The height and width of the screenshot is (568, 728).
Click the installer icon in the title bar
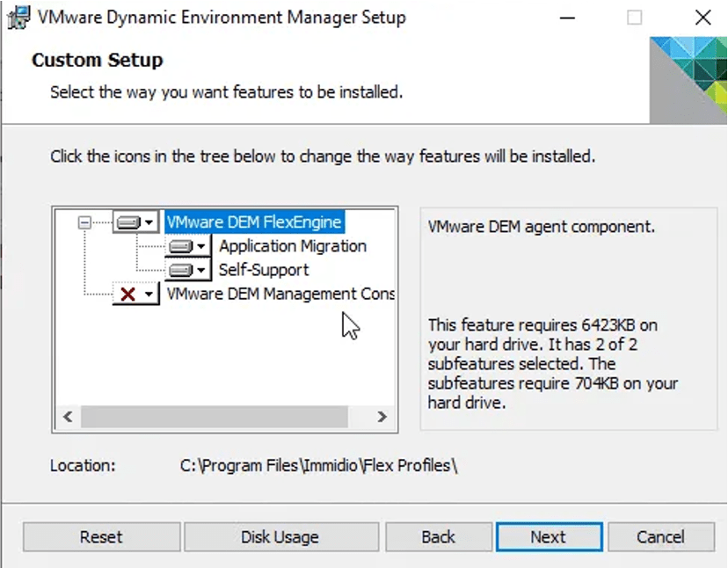pos(17,17)
